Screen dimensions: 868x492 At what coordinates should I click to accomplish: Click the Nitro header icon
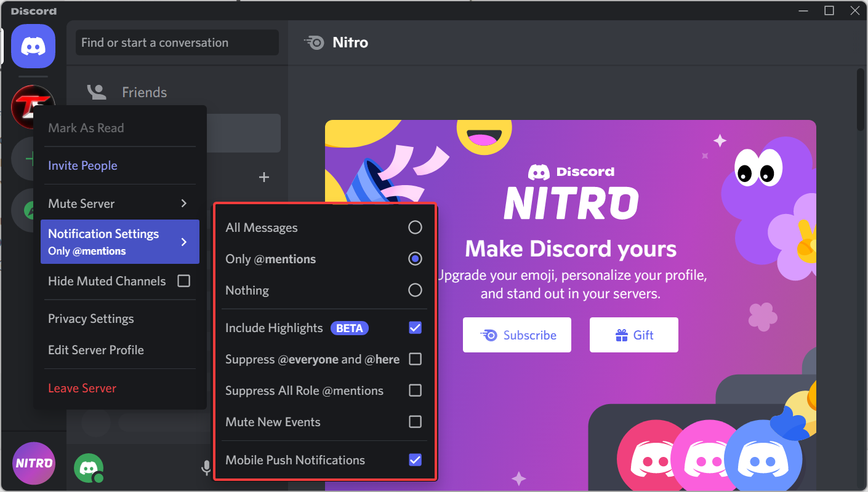[x=314, y=42]
